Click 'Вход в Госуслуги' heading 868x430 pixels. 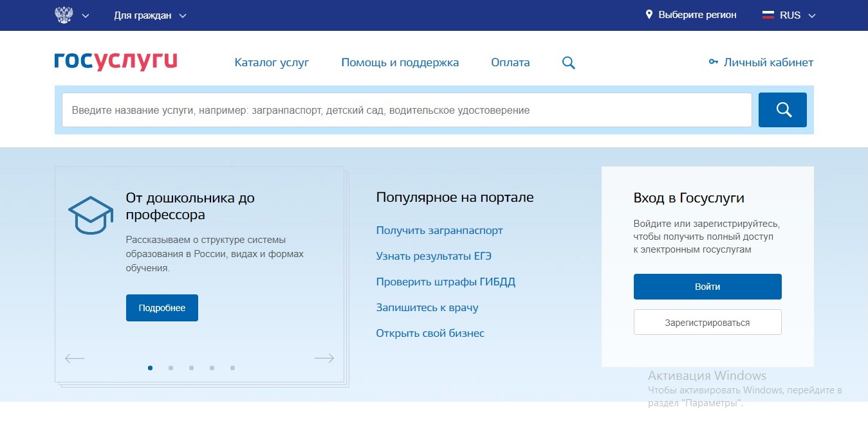tap(689, 198)
